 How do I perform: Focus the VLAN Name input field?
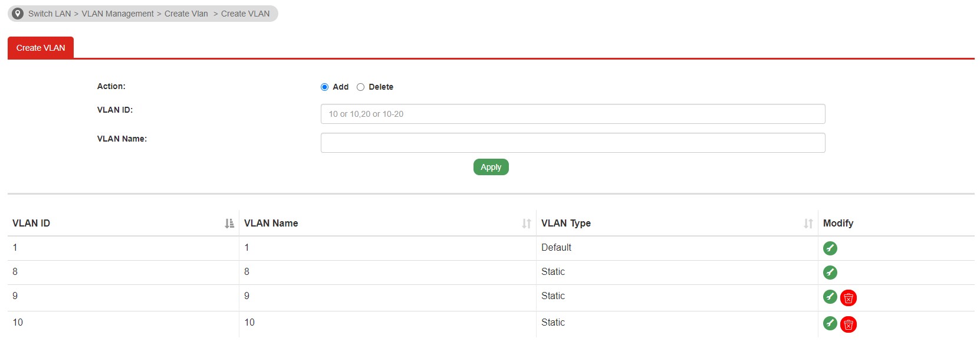coord(573,143)
